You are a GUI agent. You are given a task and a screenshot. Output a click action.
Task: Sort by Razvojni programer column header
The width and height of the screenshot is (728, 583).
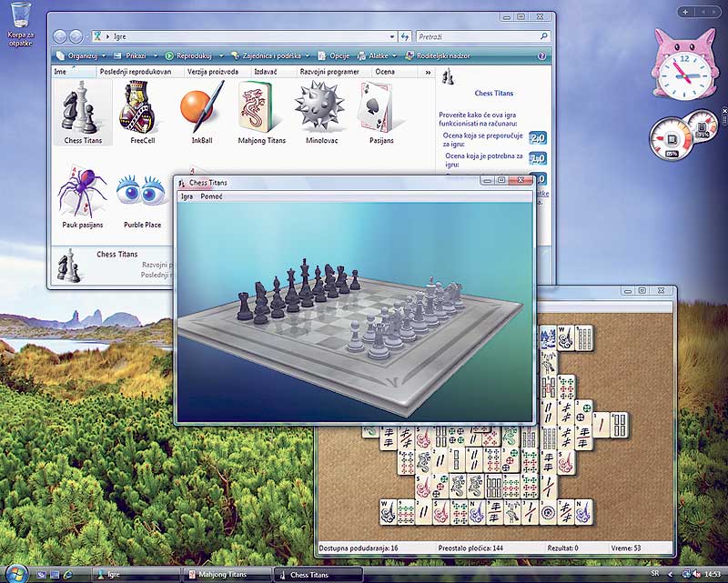(334, 72)
